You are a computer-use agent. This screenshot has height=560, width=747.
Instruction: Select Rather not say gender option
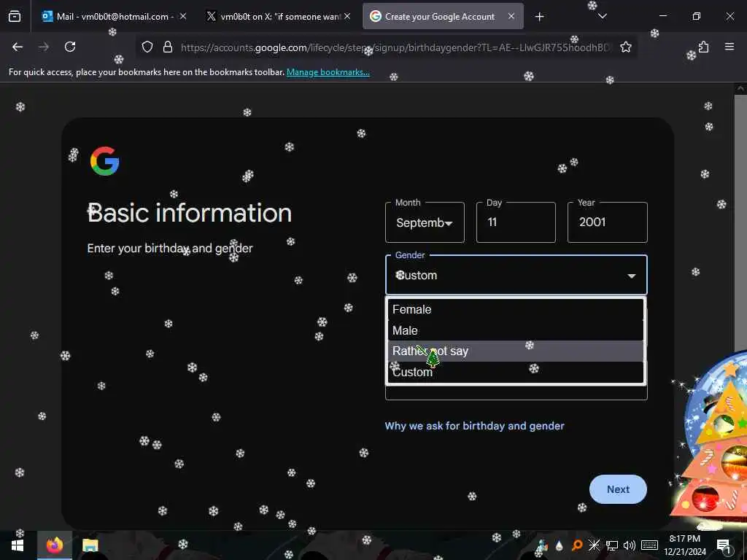click(x=516, y=351)
